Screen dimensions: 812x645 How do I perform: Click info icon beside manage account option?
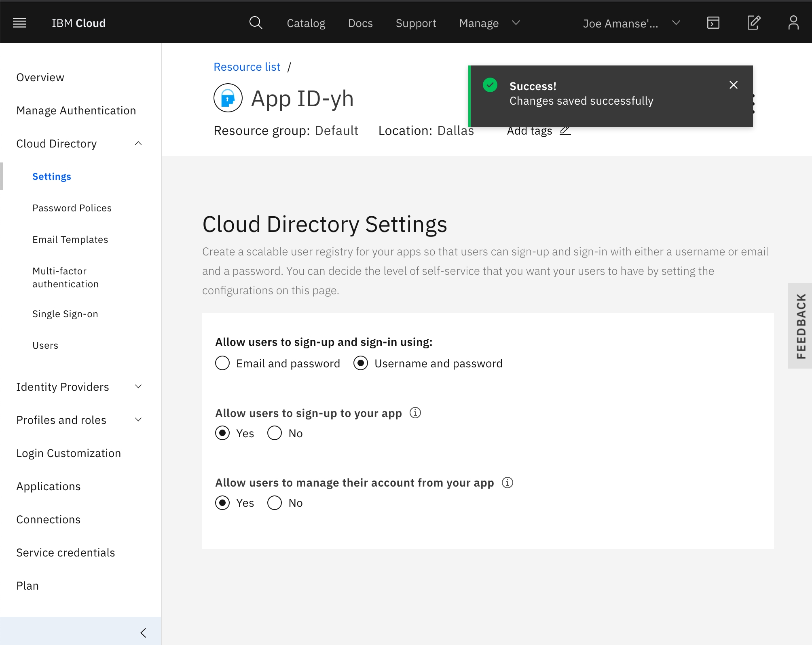point(507,483)
